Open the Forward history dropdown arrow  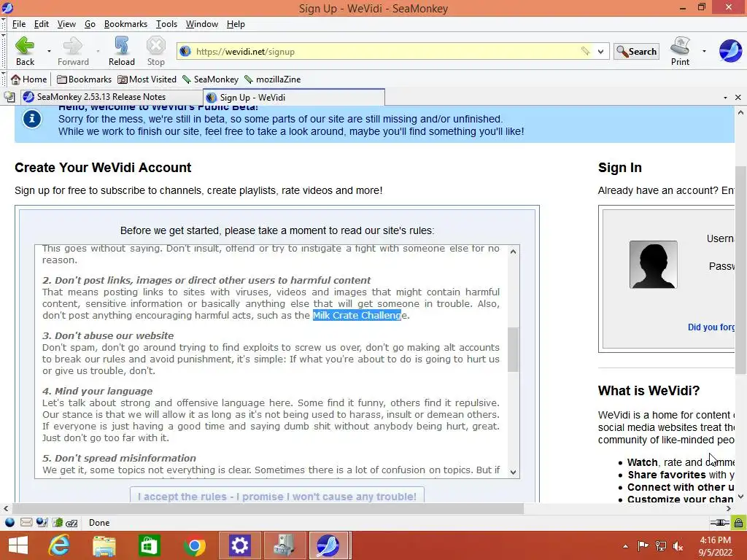98,51
